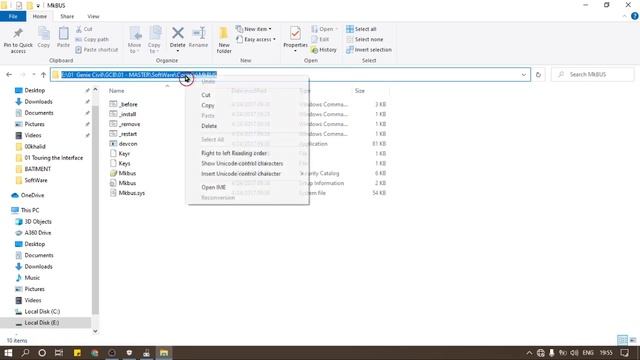Image resolution: width=640 pixels, height=360 pixels.
Task: Click the ribbon Delete X icon
Action: tap(178, 33)
